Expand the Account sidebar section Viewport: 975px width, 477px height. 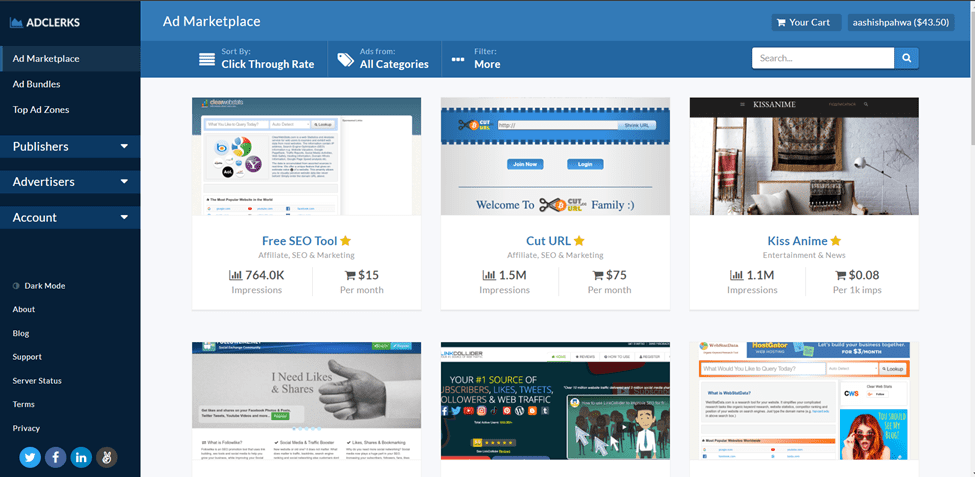point(70,217)
